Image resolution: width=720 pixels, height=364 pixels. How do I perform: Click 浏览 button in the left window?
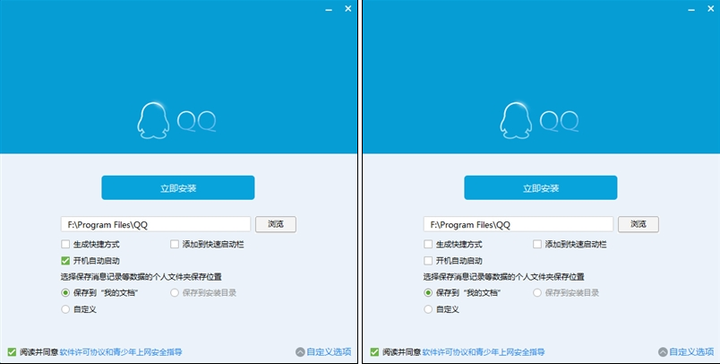point(276,224)
